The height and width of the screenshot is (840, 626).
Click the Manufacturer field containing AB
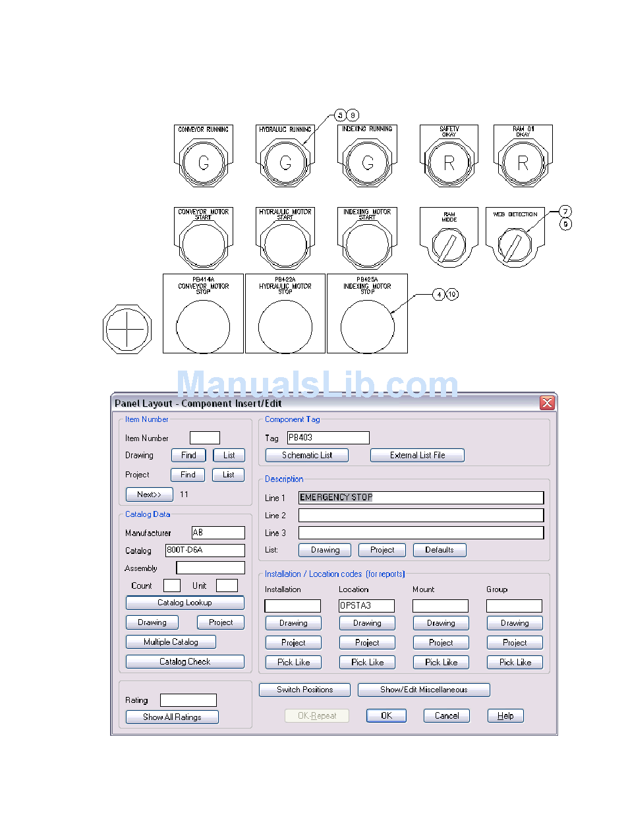click(x=218, y=533)
